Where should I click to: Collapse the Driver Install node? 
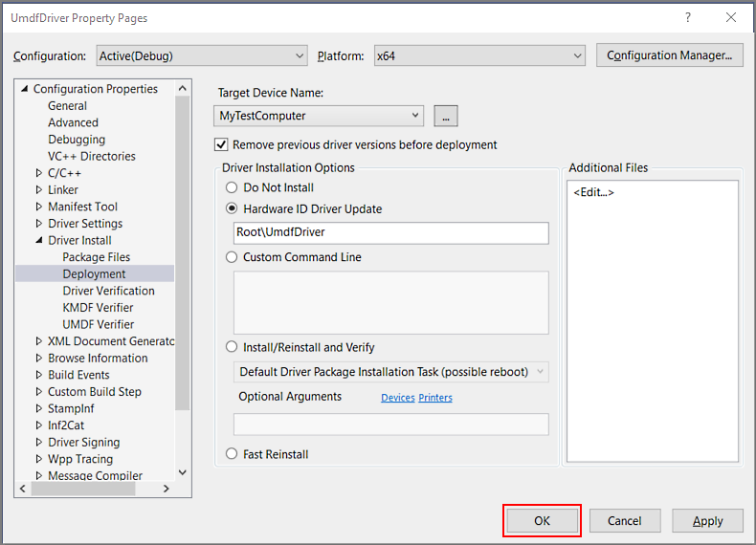pyautogui.click(x=39, y=240)
